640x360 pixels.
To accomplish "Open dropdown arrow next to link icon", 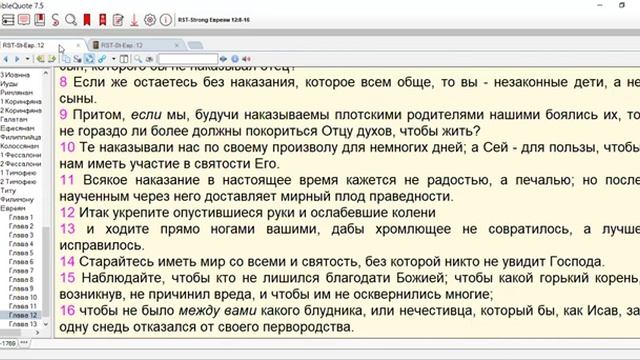I will point(113,59).
